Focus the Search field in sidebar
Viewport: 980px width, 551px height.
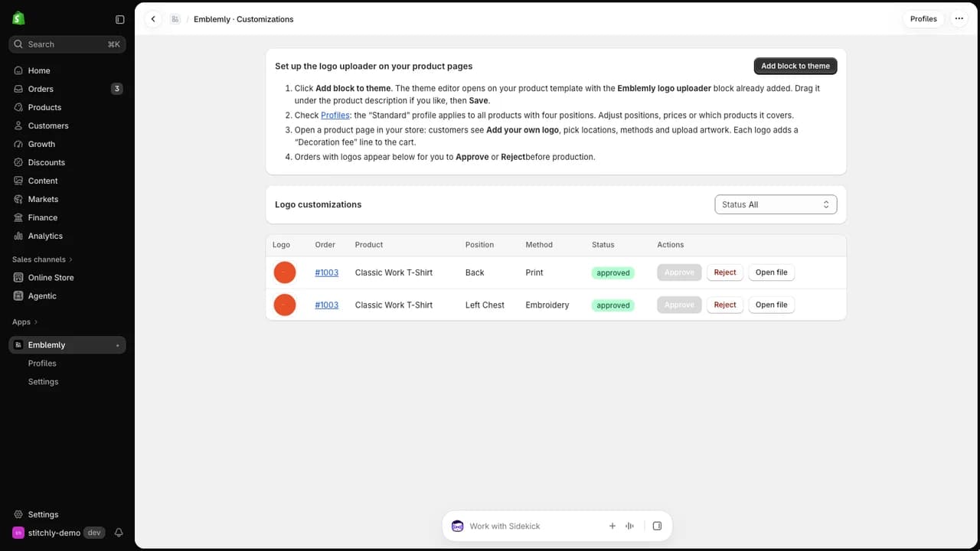coord(67,44)
